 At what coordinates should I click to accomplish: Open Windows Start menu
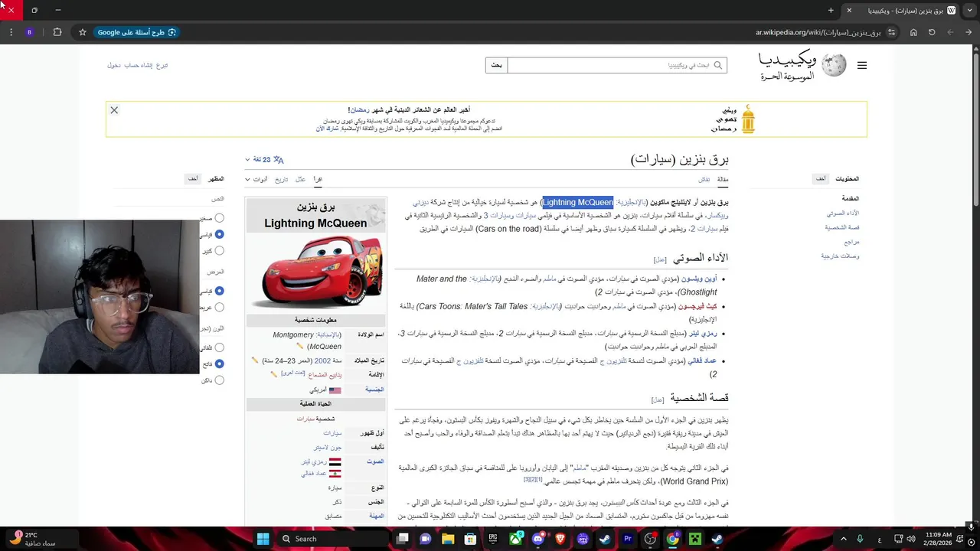click(x=263, y=539)
